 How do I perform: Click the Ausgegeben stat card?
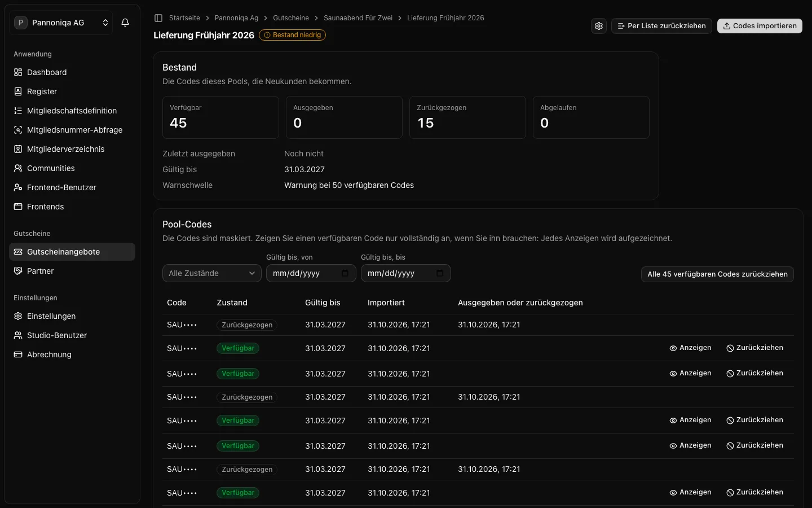[x=344, y=117]
